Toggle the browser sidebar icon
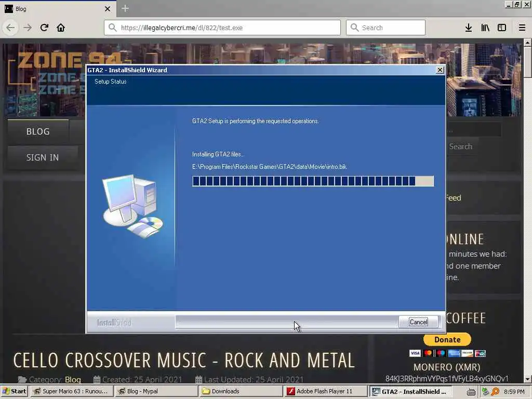Screen dimensions: 532x399 pos(502,28)
